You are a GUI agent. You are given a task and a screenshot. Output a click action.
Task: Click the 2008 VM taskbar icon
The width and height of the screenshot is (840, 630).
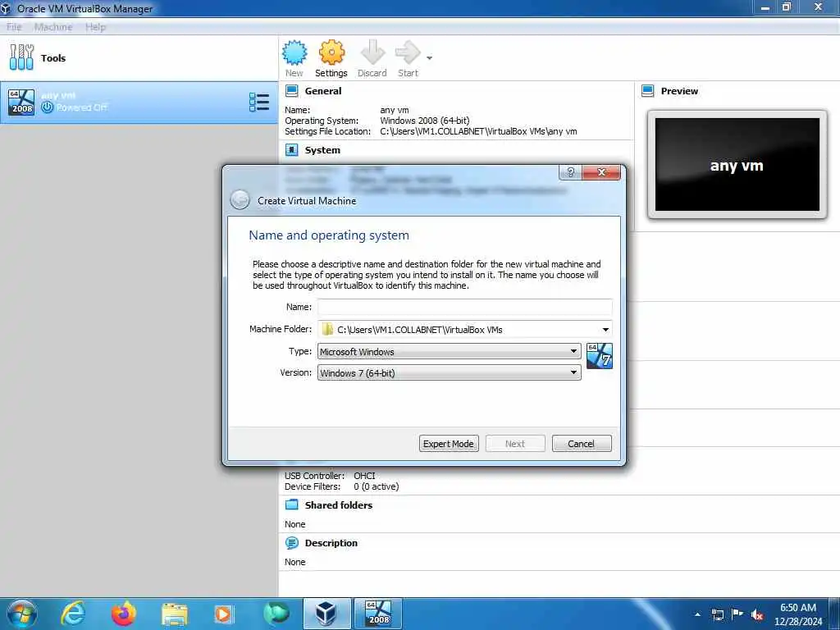click(x=378, y=614)
